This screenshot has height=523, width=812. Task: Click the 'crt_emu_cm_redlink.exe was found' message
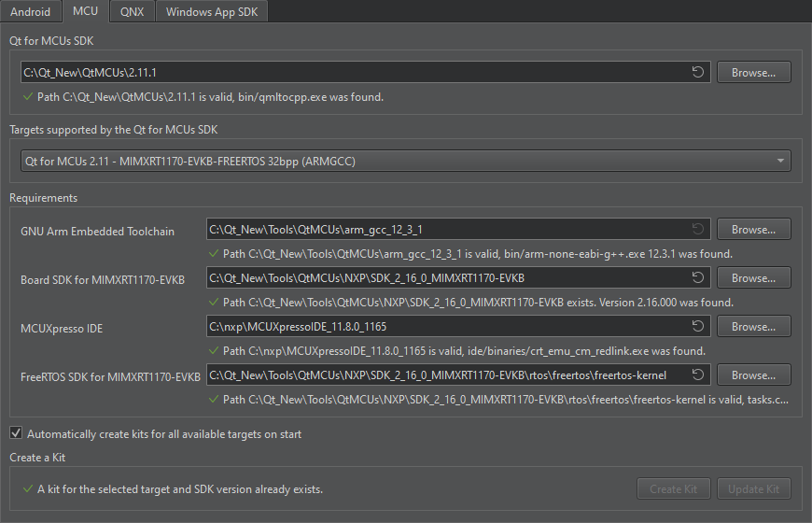(464, 351)
